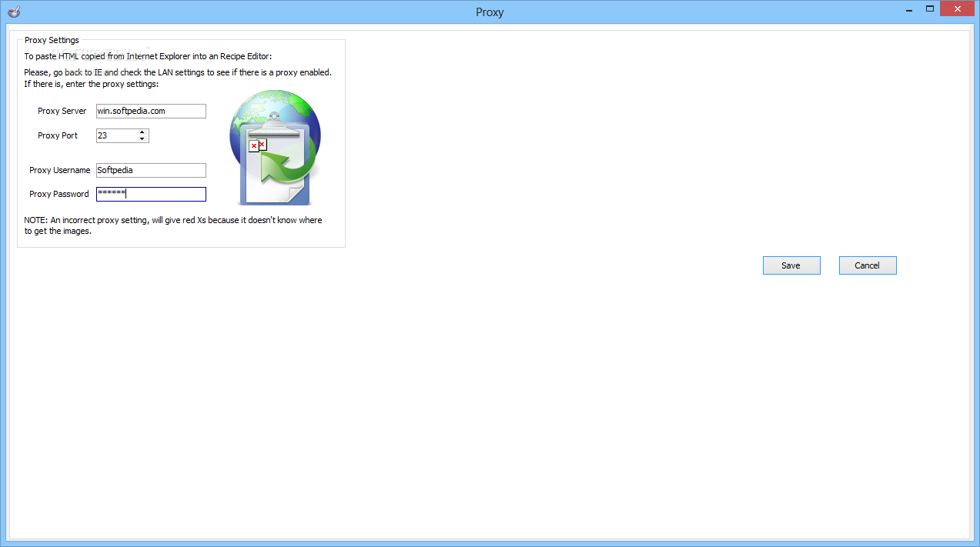Click the 'Proxy Password' label
The height and width of the screenshot is (547, 980).
click(59, 194)
